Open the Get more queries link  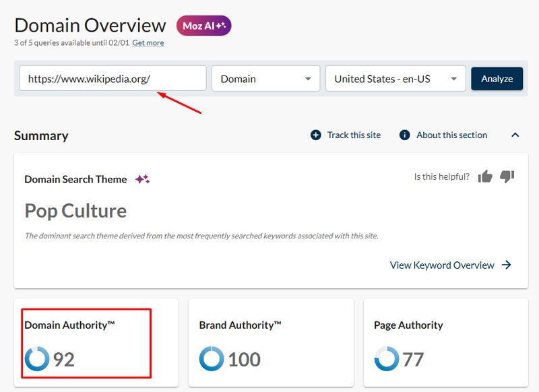point(148,42)
